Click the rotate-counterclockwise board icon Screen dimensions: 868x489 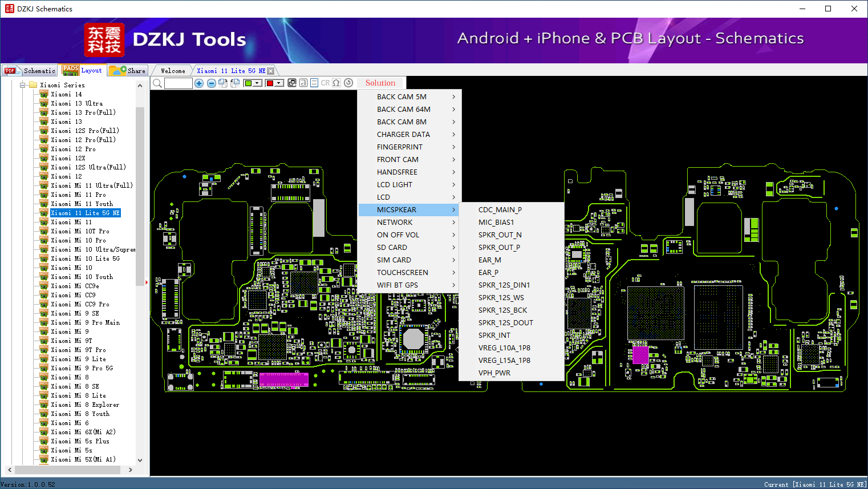coord(235,83)
